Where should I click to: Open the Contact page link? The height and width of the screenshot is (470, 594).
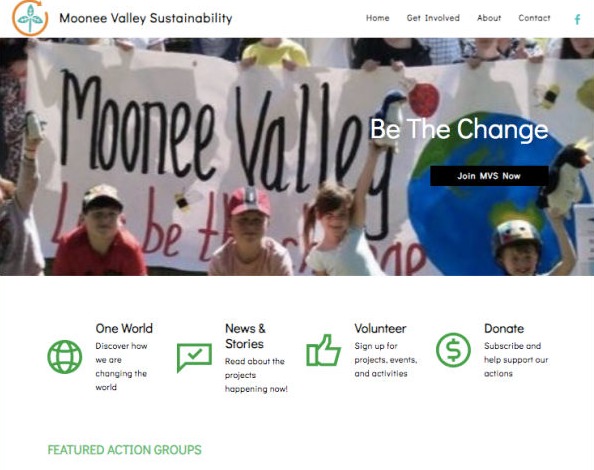pyautogui.click(x=534, y=18)
